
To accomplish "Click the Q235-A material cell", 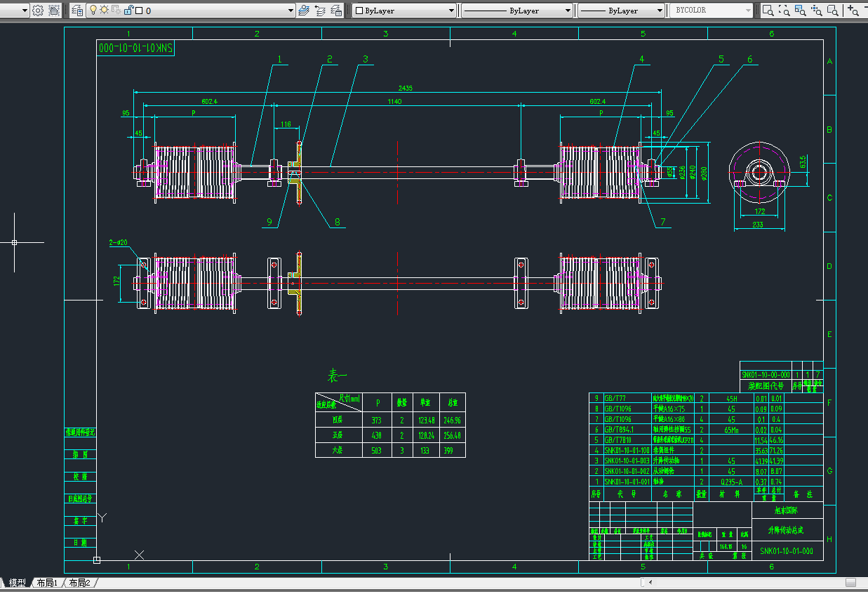I will 730,482.
